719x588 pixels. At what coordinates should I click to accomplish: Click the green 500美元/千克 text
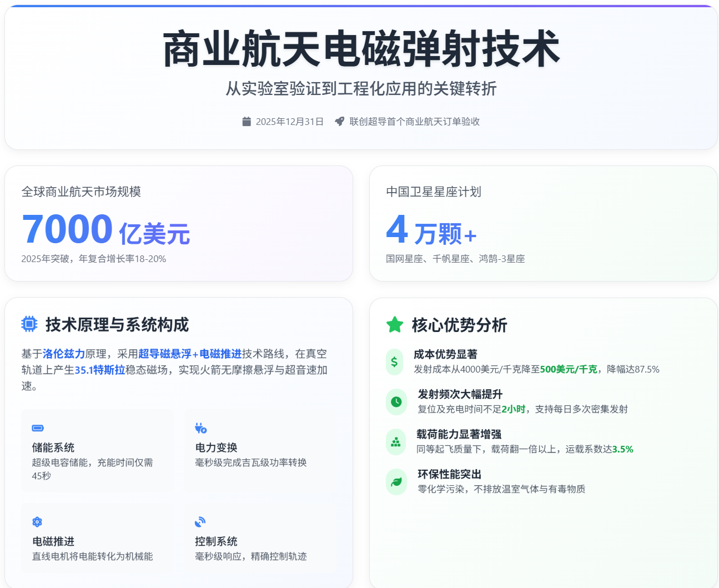(569, 369)
